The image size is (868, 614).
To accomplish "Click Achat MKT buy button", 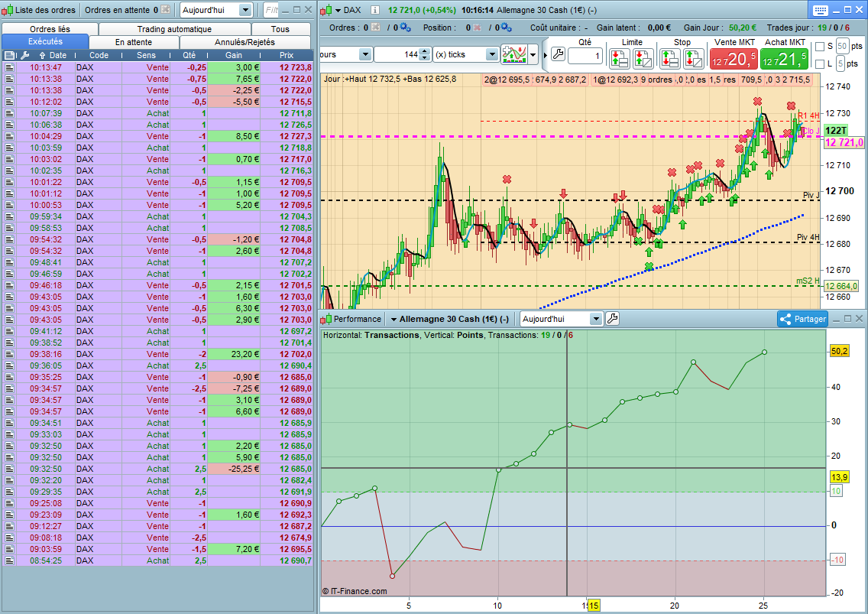I will (x=785, y=59).
